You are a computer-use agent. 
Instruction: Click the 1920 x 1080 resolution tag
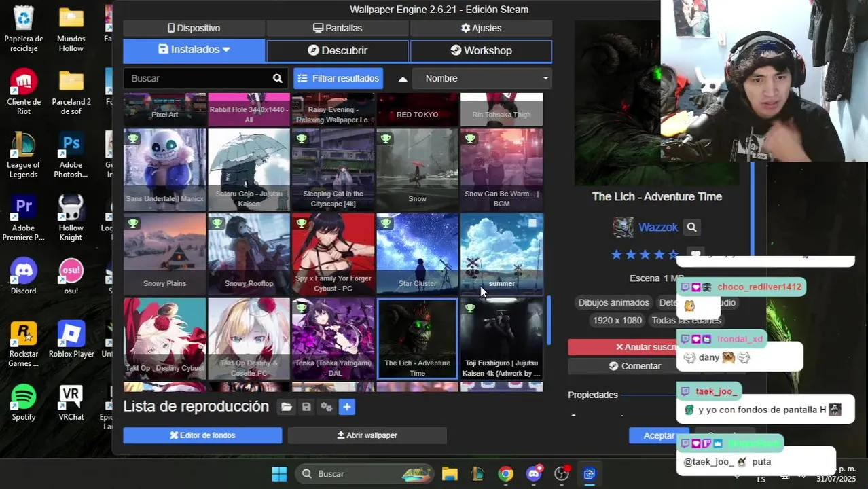pyautogui.click(x=617, y=320)
